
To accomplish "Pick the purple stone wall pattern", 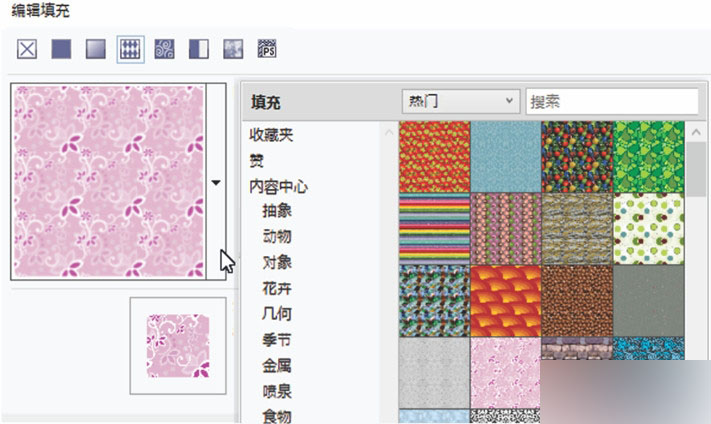I will [x=577, y=348].
